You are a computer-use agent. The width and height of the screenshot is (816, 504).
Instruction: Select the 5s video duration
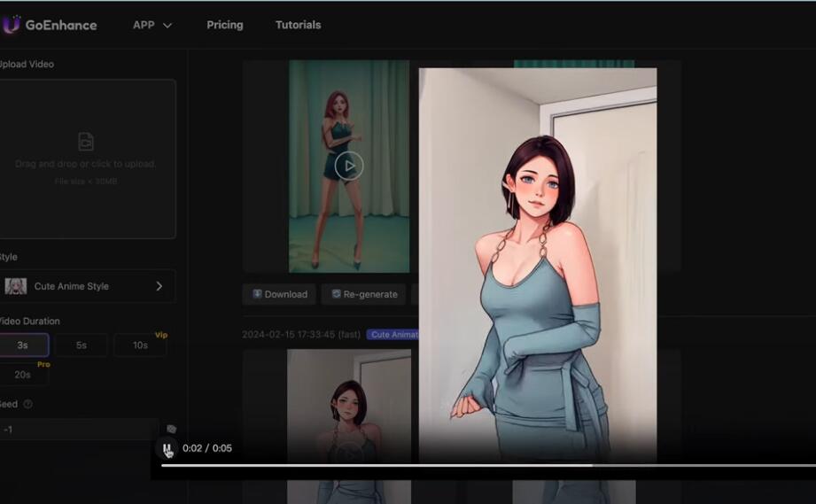(x=81, y=345)
